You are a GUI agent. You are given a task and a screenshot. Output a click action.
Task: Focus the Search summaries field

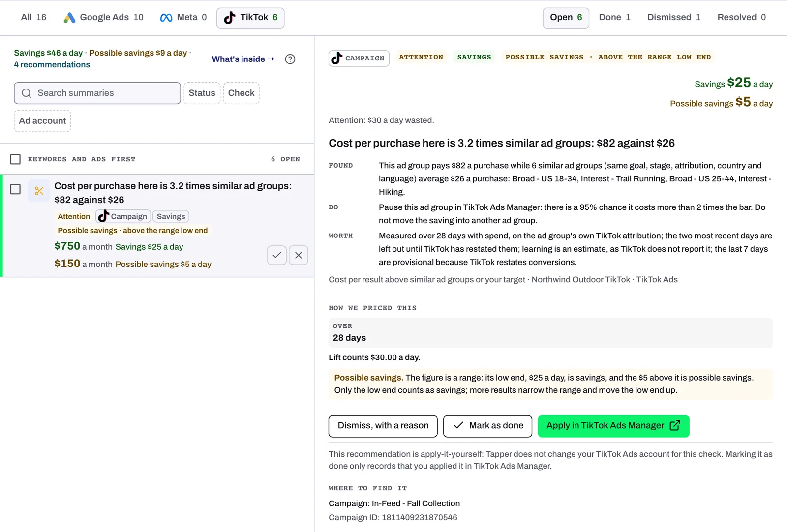(x=97, y=93)
